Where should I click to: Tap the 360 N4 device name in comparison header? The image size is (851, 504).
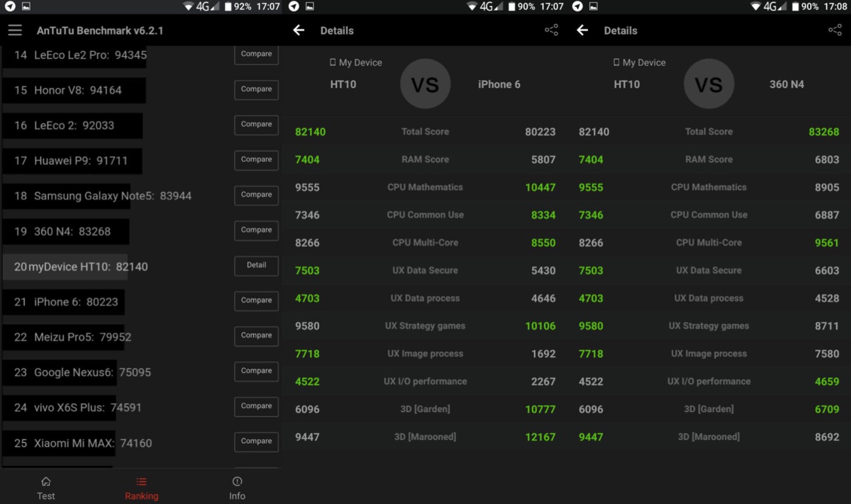787,84
